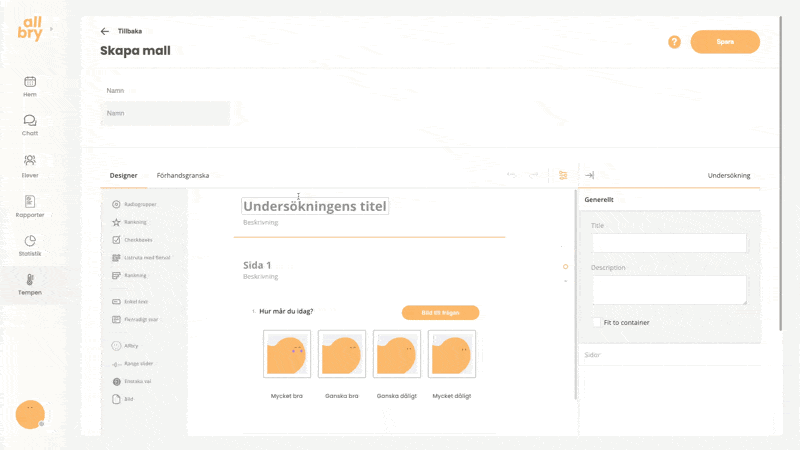
Task: Collapse the properties panel with arrow icon
Action: pos(589,175)
